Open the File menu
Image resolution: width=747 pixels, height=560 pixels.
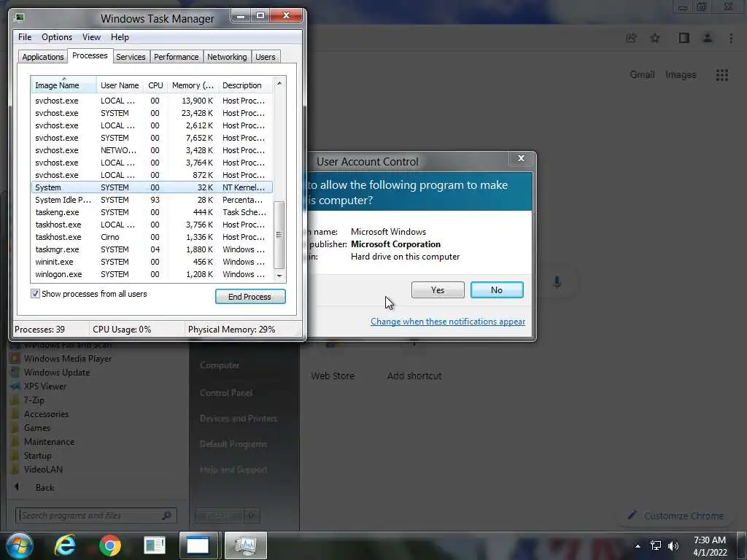click(x=25, y=37)
